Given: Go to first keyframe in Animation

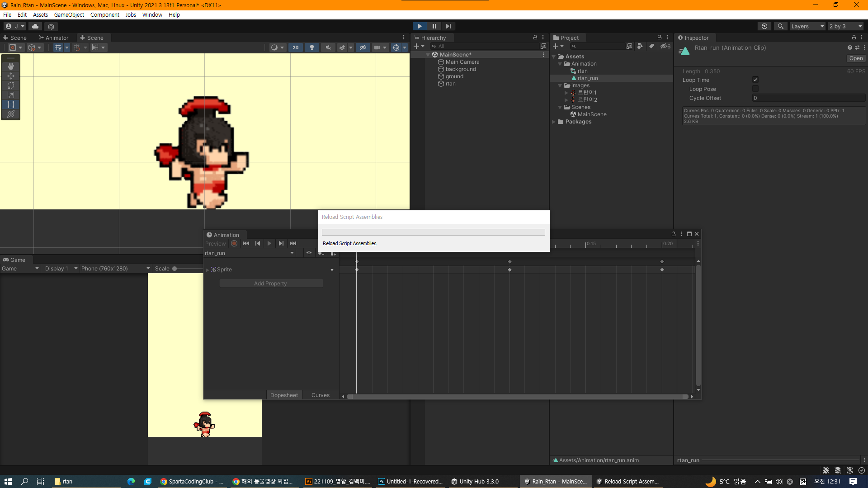Looking at the screenshot, I should tap(246, 243).
